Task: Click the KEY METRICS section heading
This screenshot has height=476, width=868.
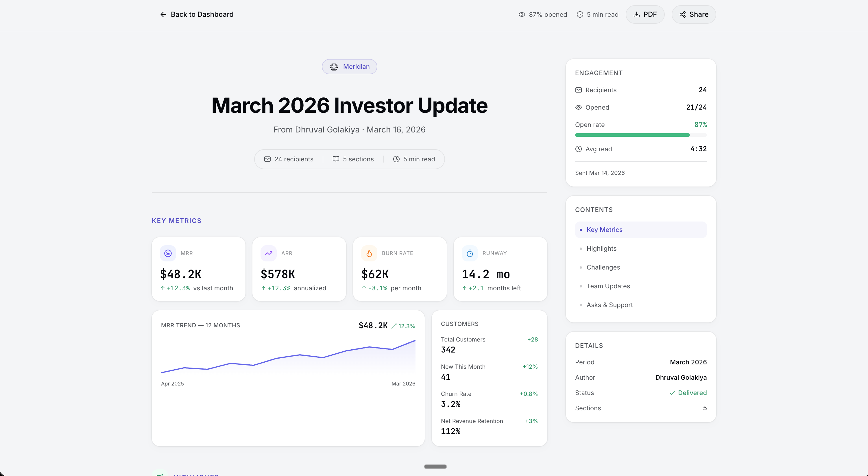Action: click(177, 221)
